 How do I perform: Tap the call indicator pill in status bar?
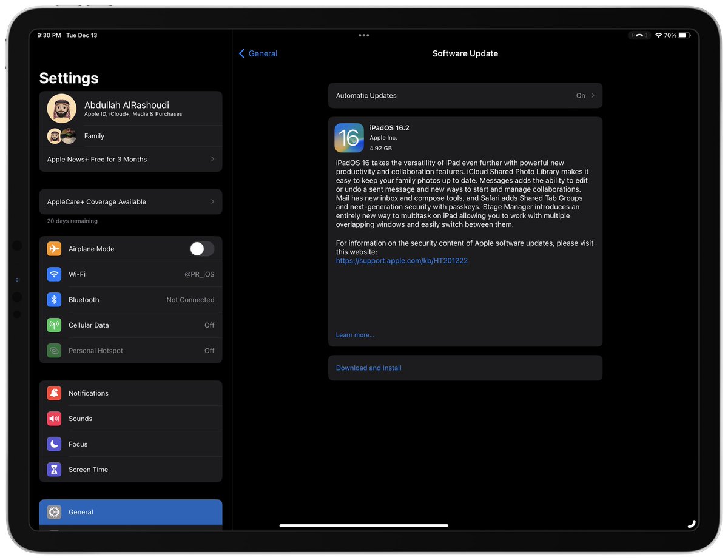click(x=639, y=35)
